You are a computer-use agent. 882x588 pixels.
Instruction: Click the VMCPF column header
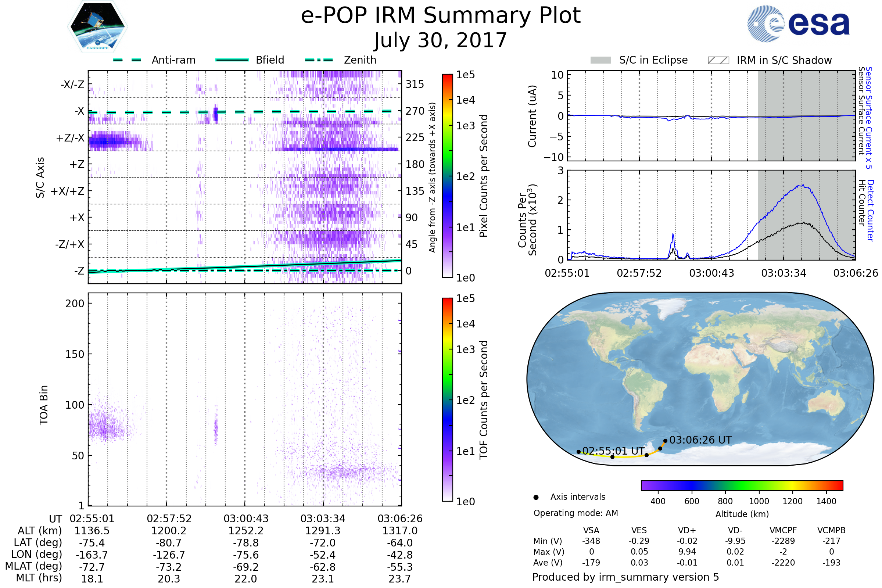(x=783, y=530)
